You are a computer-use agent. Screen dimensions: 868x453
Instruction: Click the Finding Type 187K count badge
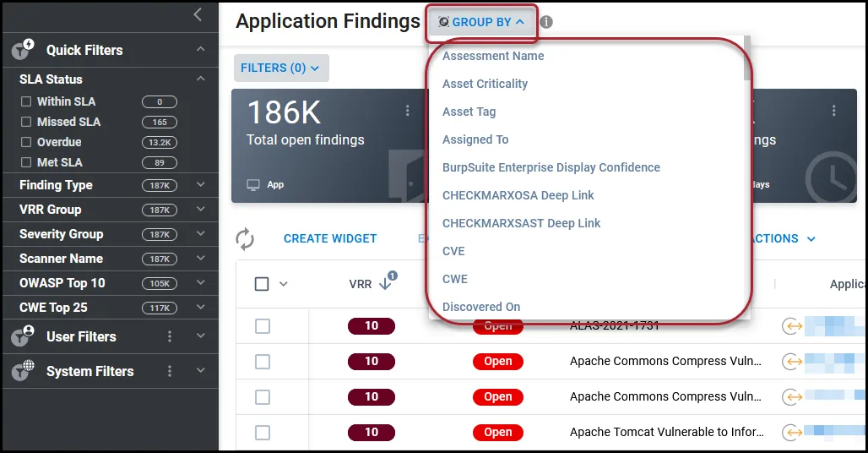[160, 186]
